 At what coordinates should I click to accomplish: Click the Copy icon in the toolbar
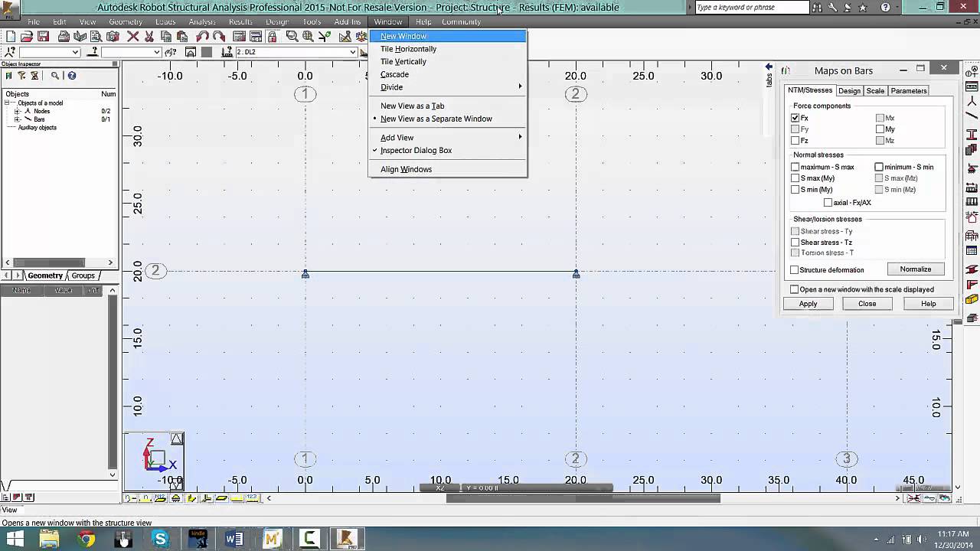(165, 36)
